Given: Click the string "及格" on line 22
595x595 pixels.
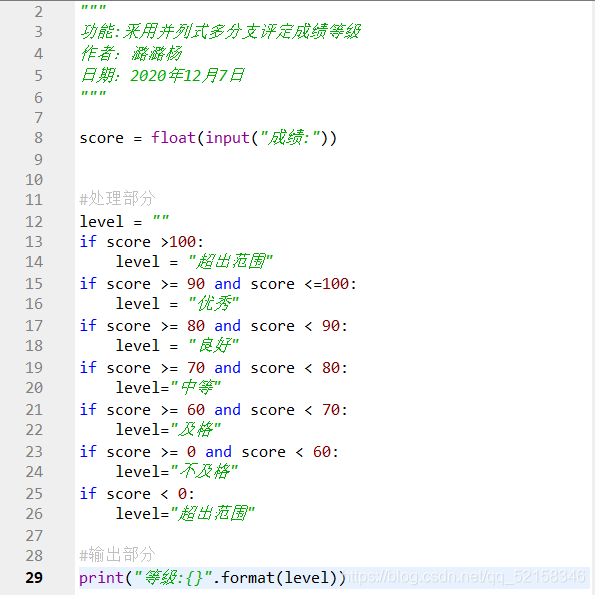Looking at the screenshot, I should [x=196, y=430].
